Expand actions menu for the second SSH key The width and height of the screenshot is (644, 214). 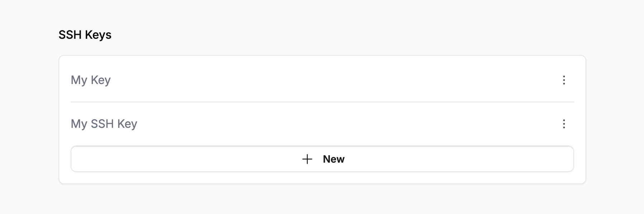click(564, 124)
